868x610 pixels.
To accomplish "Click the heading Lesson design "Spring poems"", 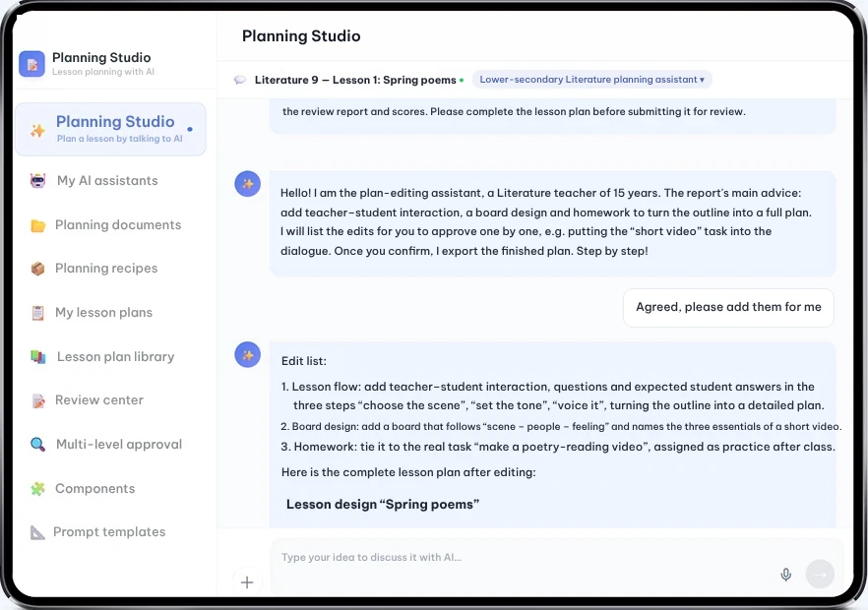I will (383, 505).
